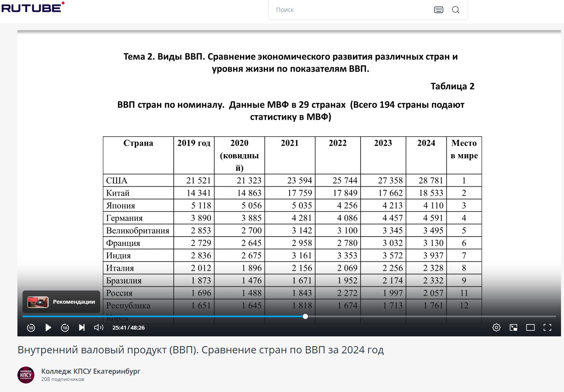The height and width of the screenshot is (392, 564).
Task: Open Колледж КПСУ Екатеринбург channel link
Action: click(x=90, y=371)
